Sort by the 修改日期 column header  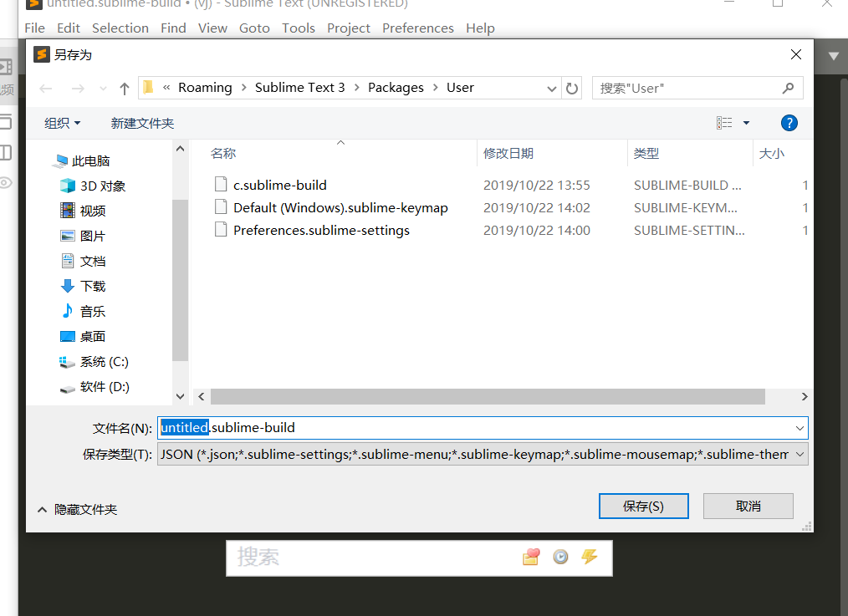[508, 154]
